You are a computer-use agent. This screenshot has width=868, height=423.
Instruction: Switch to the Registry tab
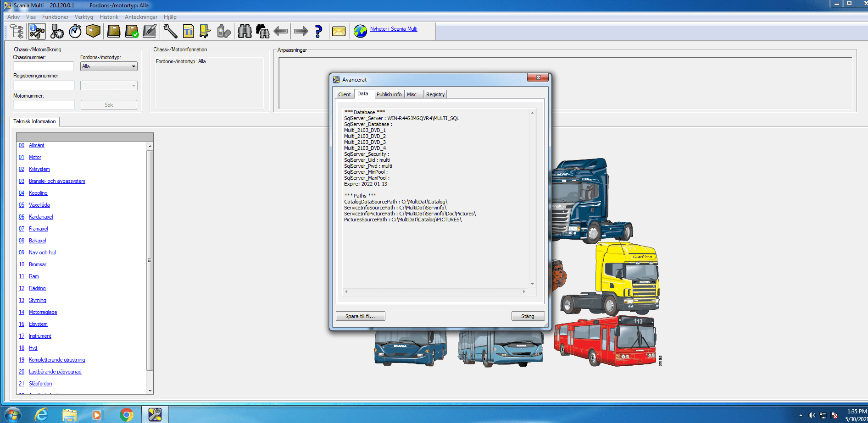tap(434, 94)
